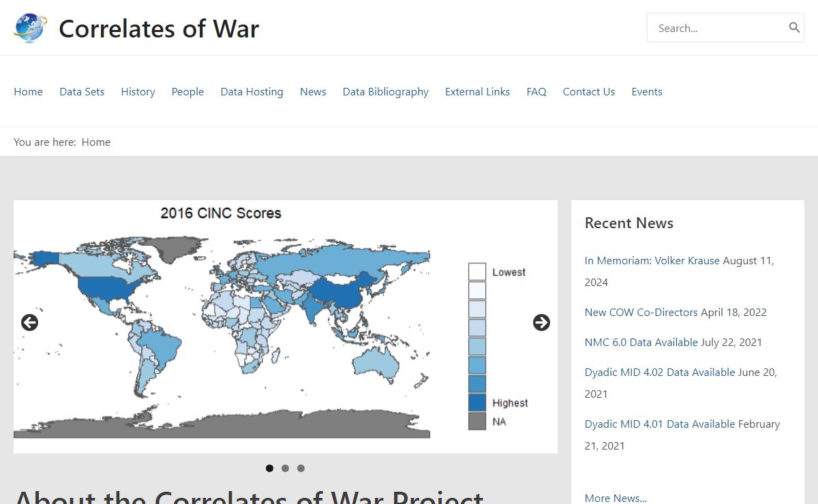Go to the previous slide arrow
The height and width of the screenshot is (504, 818).
tap(29, 323)
